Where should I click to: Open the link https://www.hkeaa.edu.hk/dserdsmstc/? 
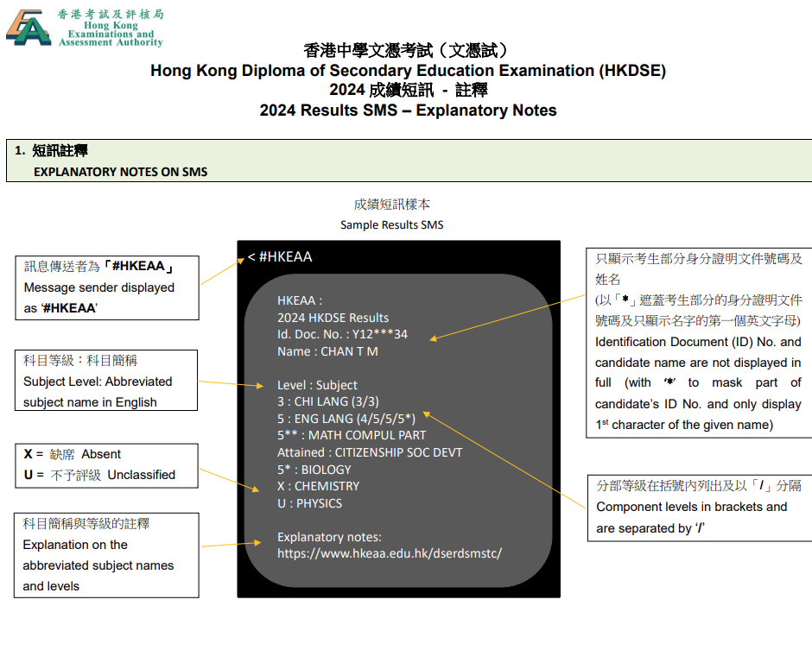point(391,554)
